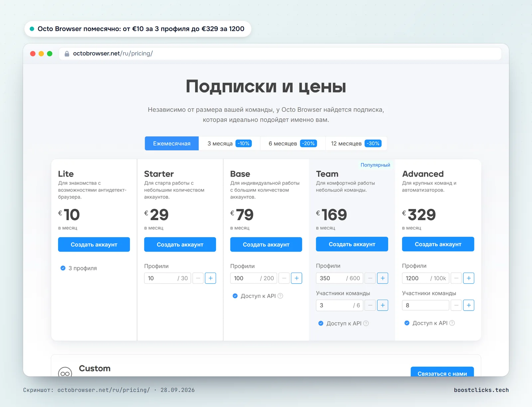Click the Популярный badge on Team plan
Screen dimensions: 532x407
[x=375, y=165]
